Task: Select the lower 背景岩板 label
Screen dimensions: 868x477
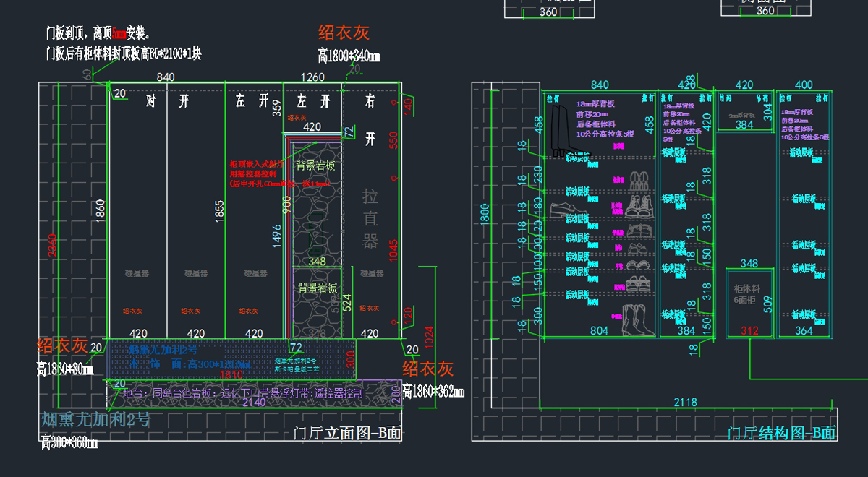Action: pyautogui.click(x=318, y=288)
